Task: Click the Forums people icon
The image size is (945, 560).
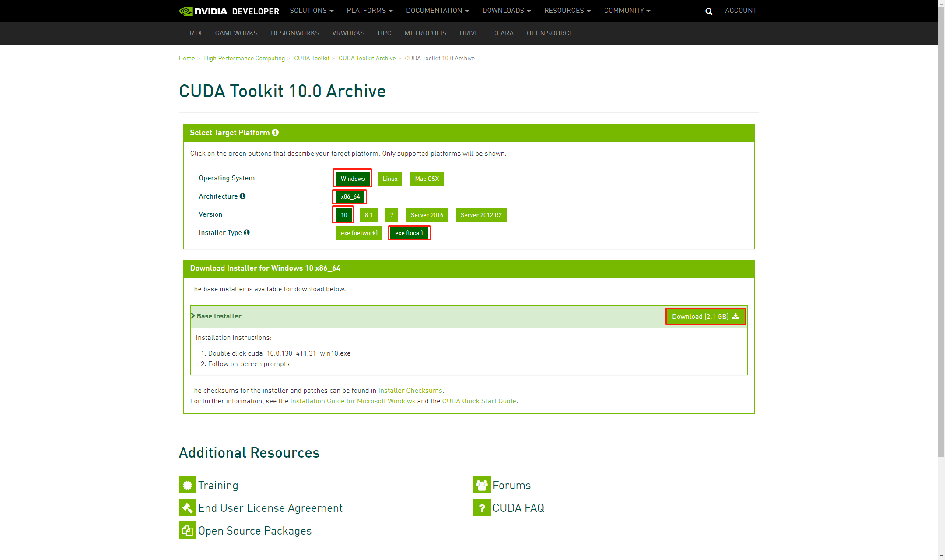Action: [482, 485]
